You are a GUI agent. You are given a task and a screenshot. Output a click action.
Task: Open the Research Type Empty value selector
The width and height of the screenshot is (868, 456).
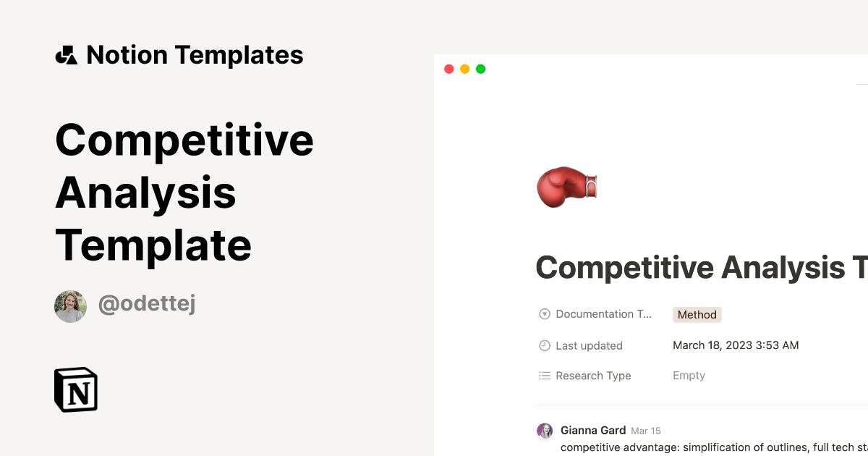689,375
